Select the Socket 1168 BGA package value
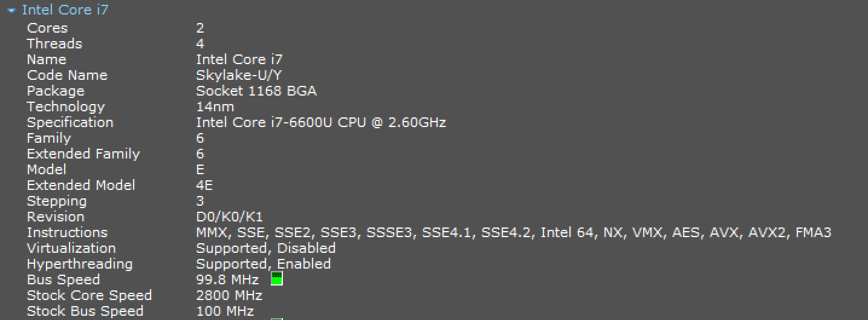 [256, 91]
